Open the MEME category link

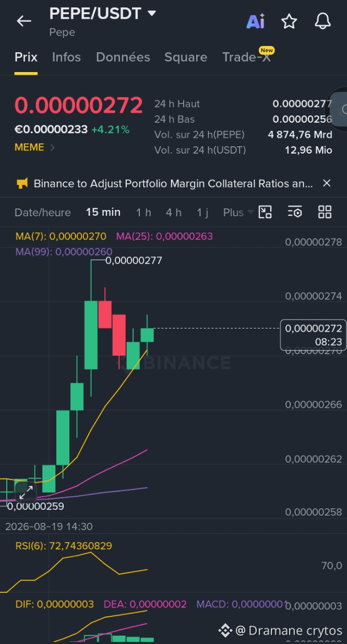34,147
